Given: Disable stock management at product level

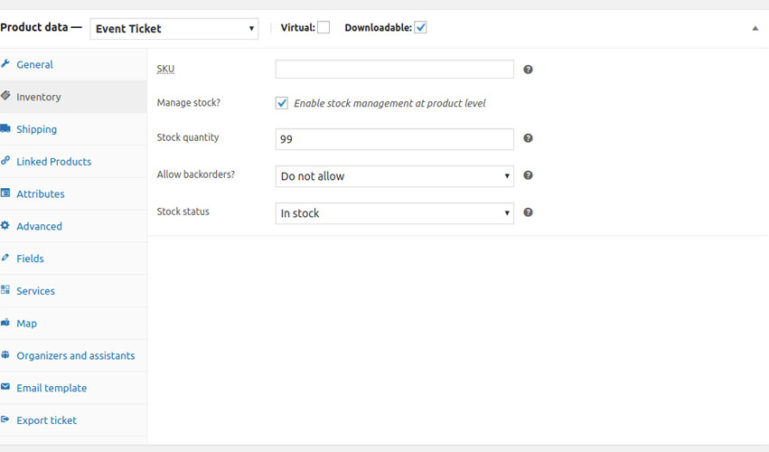Looking at the screenshot, I should [282, 103].
